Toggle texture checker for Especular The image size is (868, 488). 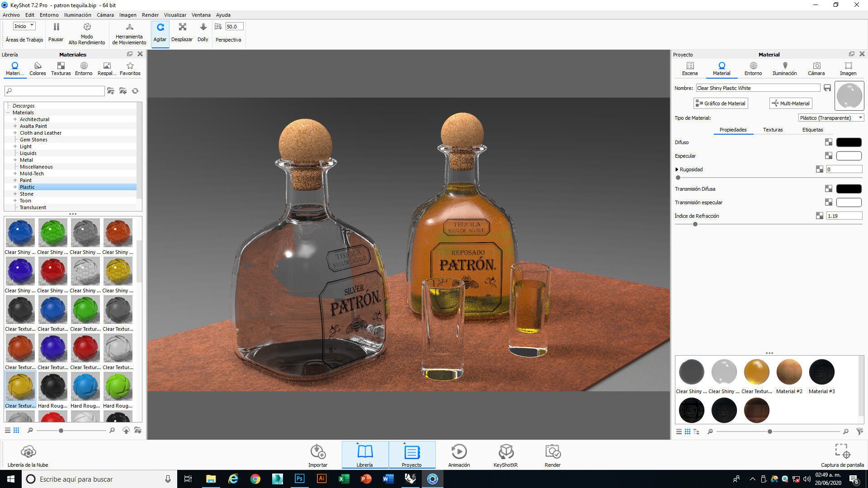(x=828, y=156)
